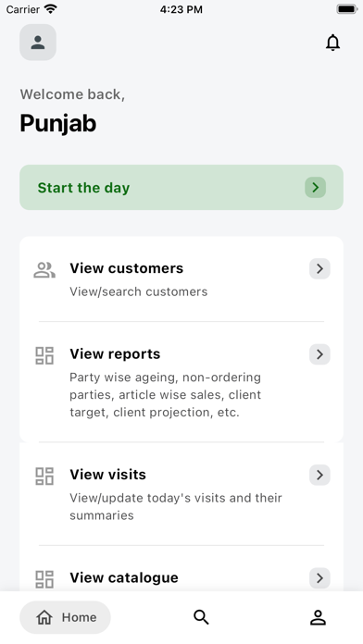The width and height of the screenshot is (363, 644).
Task: Expand the View catalogue chevron
Action: (319, 578)
